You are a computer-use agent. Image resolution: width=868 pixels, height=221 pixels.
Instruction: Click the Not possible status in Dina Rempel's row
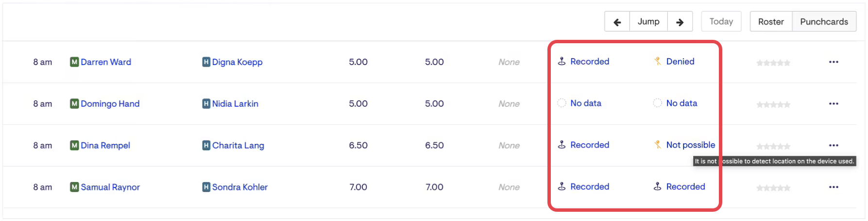690,145
